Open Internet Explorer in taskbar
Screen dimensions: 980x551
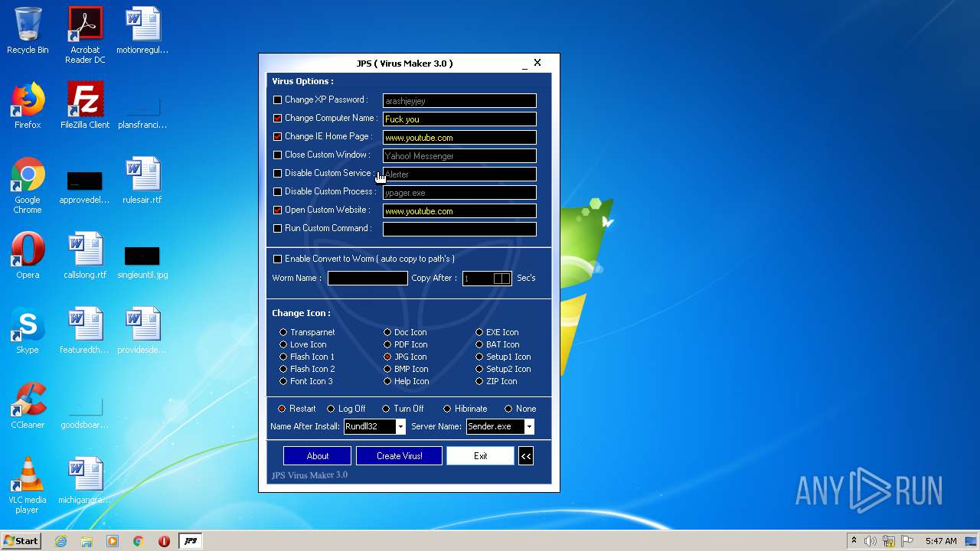[x=60, y=541]
